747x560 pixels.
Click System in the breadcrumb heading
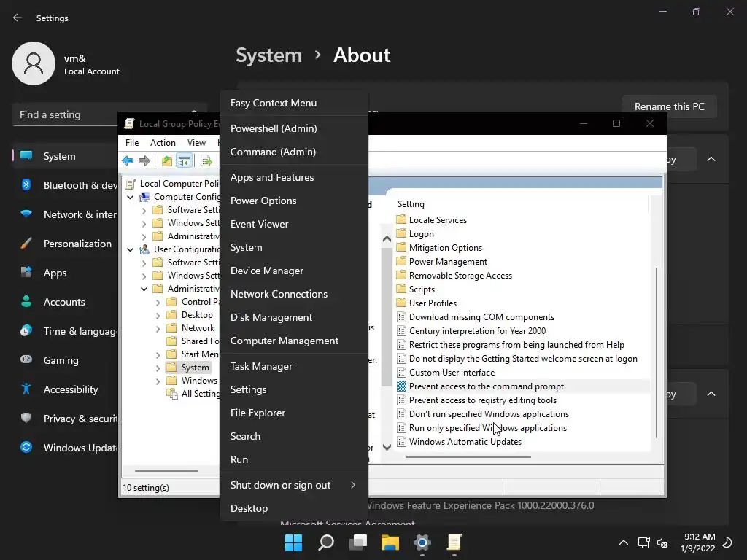pyautogui.click(x=269, y=55)
